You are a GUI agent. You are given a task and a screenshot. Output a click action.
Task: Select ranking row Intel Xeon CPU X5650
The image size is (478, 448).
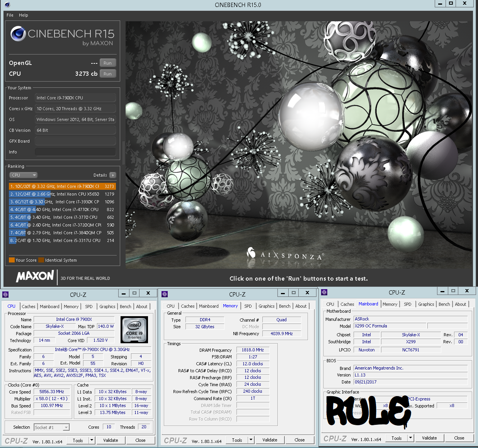click(x=62, y=194)
